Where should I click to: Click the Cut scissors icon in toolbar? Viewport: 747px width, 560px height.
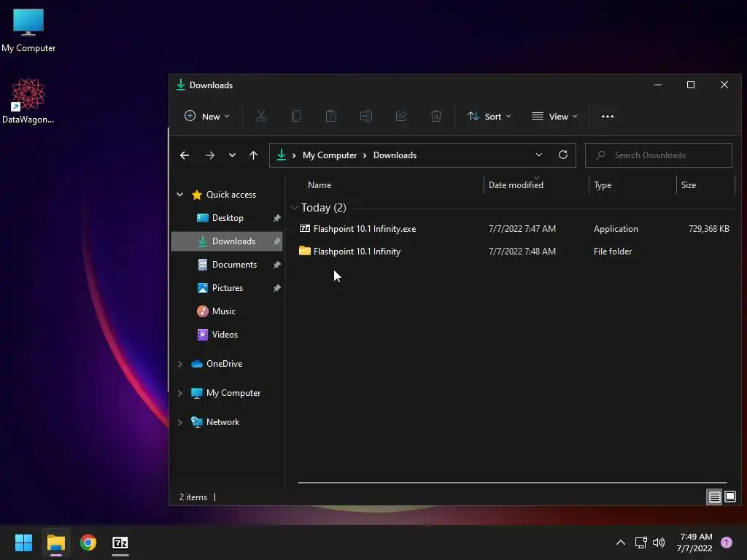point(261,116)
